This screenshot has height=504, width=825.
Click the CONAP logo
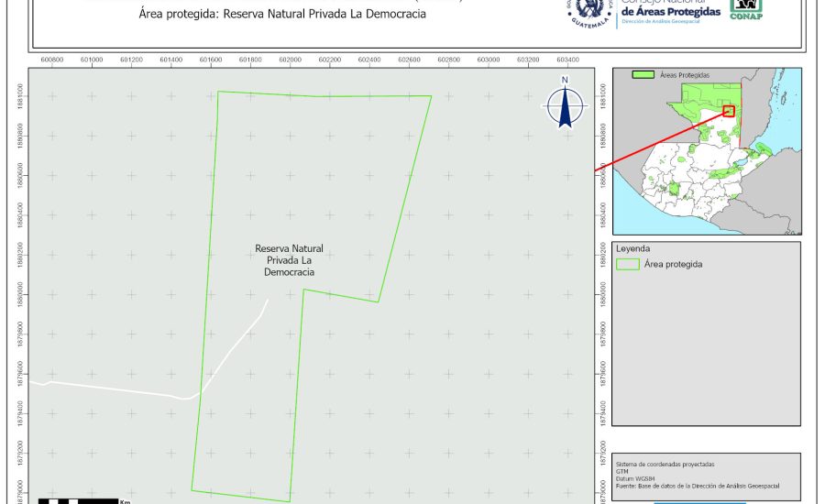pos(745,9)
